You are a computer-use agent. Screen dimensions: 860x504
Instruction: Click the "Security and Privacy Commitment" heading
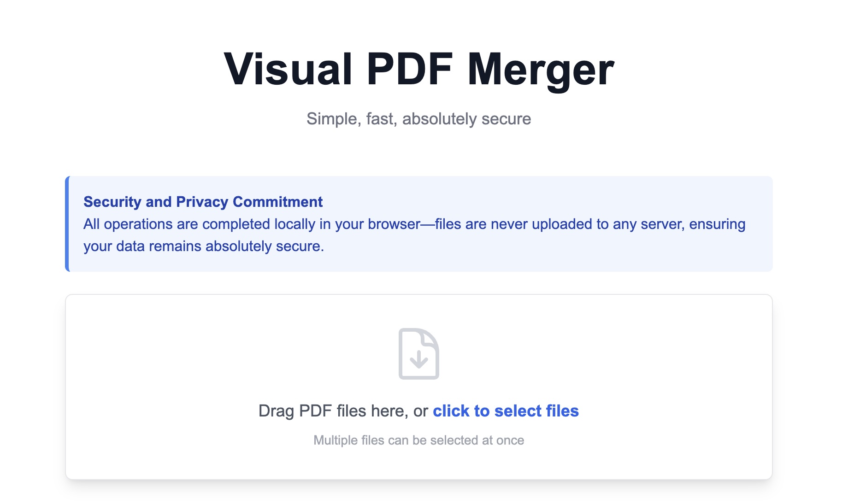coord(203,202)
